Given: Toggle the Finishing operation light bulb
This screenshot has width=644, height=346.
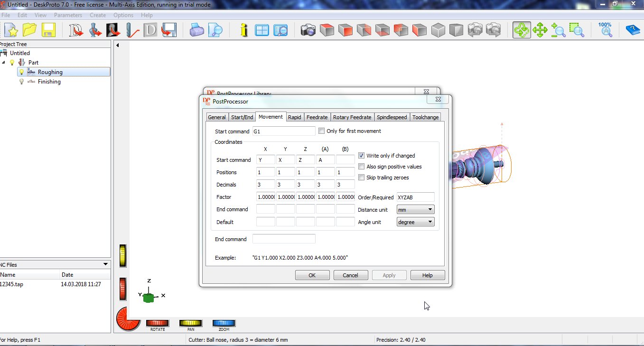Looking at the screenshot, I should [x=21, y=82].
